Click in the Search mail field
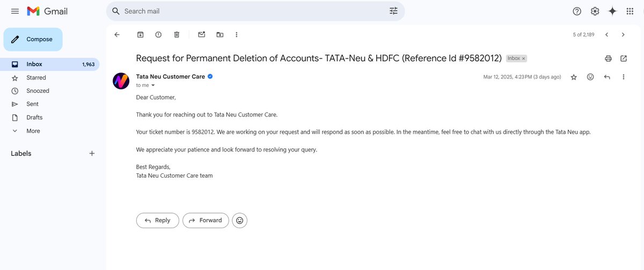 click(x=255, y=11)
